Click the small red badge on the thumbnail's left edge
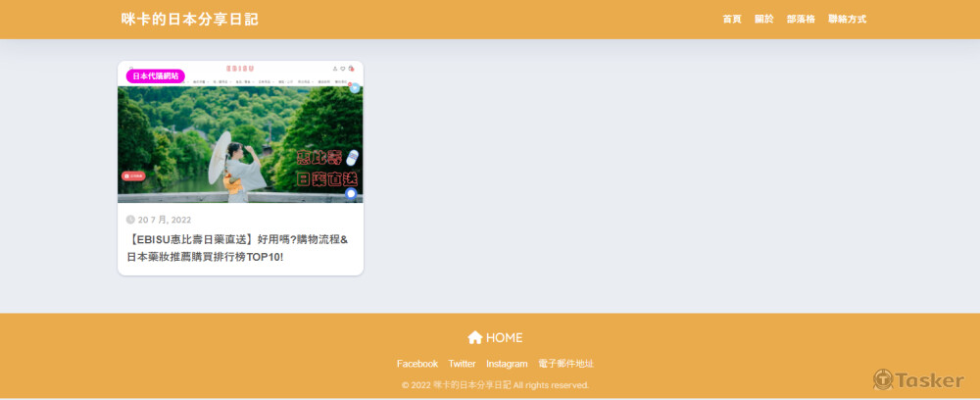 pos(133,176)
